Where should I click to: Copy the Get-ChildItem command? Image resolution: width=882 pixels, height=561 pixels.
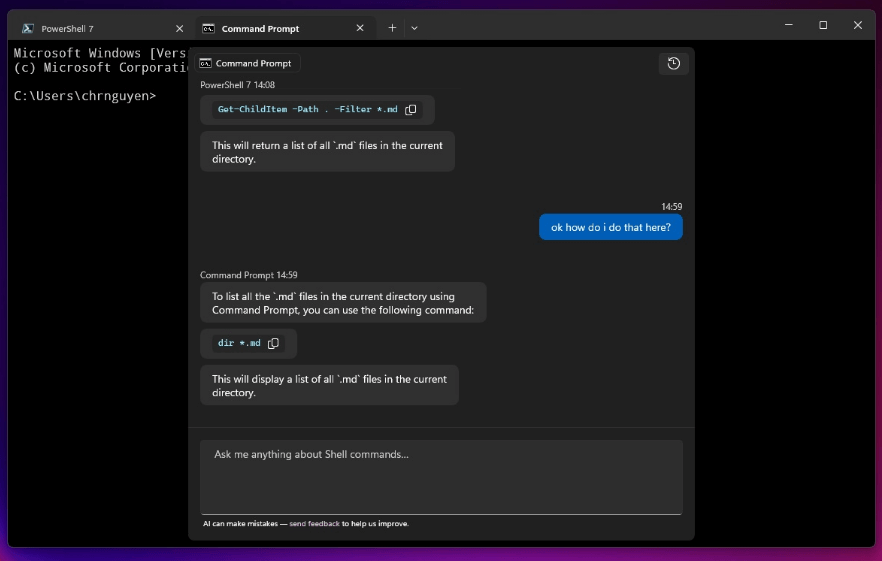pos(411,110)
